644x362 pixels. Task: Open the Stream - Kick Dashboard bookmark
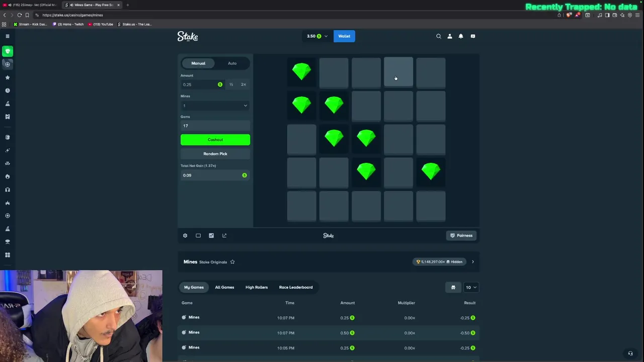click(x=30, y=24)
